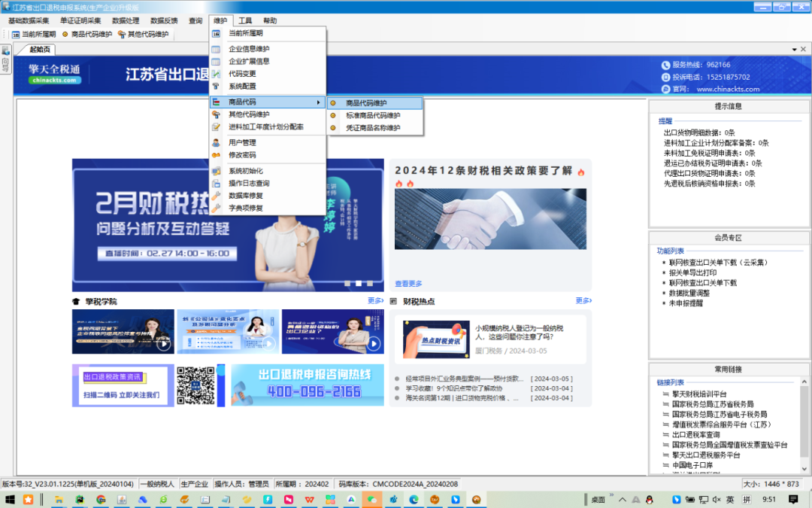Click the user icon for 用户管理

pyautogui.click(x=216, y=142)
